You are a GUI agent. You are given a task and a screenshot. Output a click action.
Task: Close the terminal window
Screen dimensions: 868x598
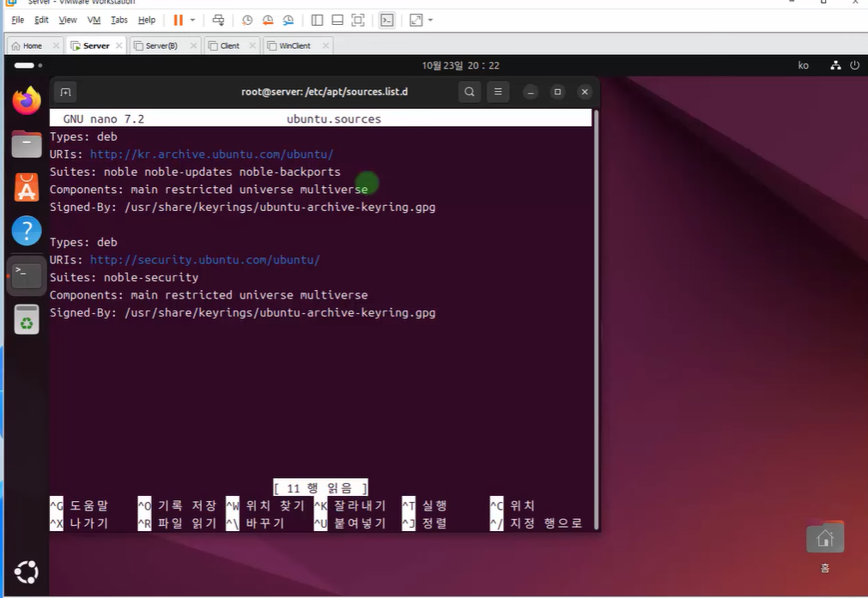tap(585, 92)
